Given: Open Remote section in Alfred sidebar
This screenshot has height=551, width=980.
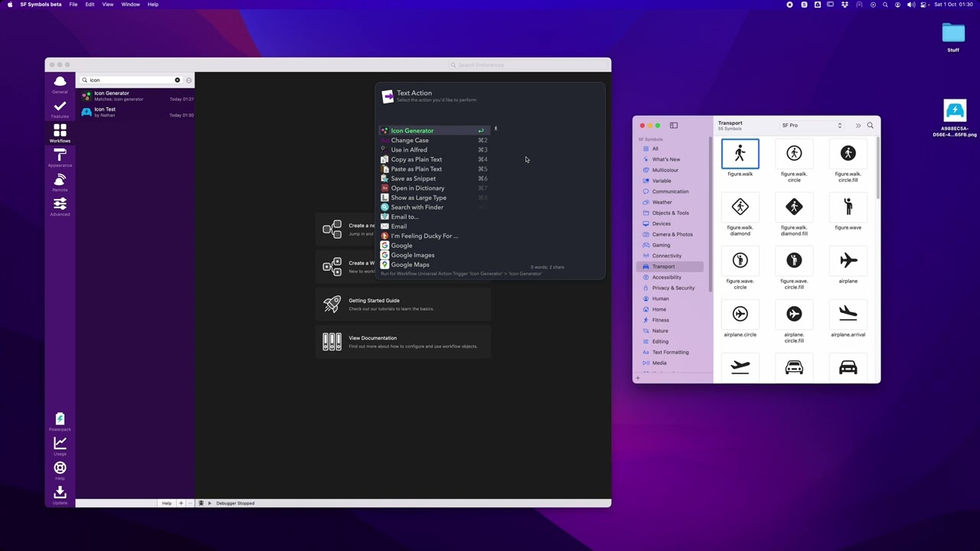Looking at the screenshot, I should [60, 182].
